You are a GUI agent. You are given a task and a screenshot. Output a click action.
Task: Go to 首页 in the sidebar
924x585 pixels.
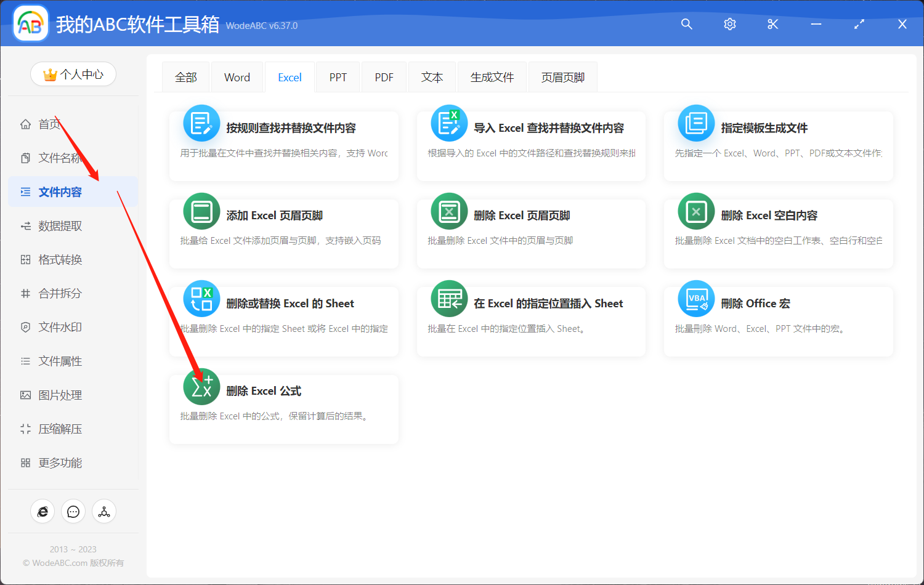click(x=49, y=124)
